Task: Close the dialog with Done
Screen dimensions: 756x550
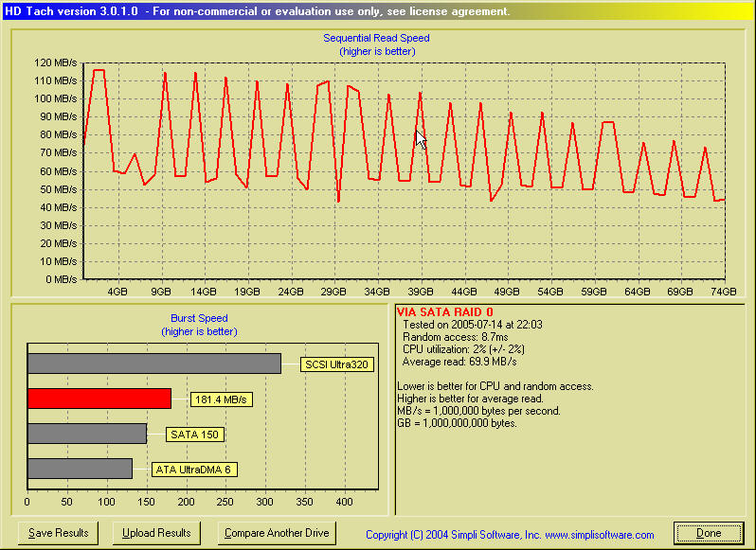Action: pyautogui.click(x=709, y=533)
